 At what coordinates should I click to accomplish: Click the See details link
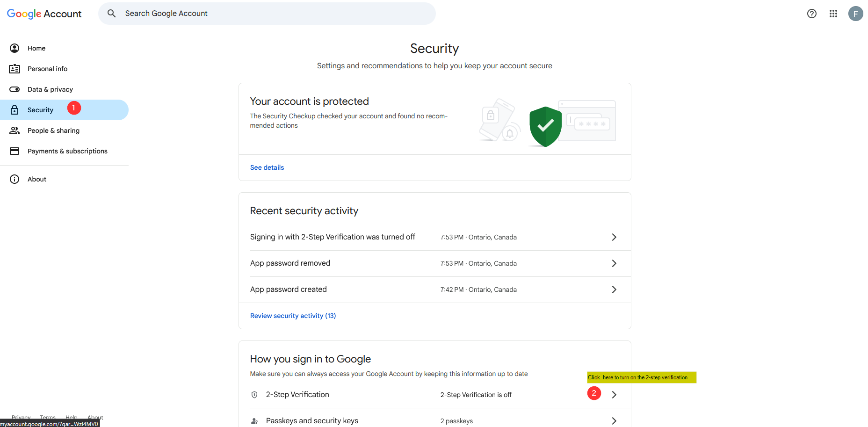click(x=267, y=167)
